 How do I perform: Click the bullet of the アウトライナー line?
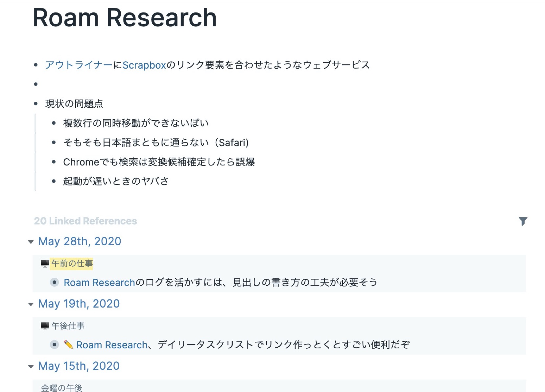pyautogui.click(x=36, y=65)
